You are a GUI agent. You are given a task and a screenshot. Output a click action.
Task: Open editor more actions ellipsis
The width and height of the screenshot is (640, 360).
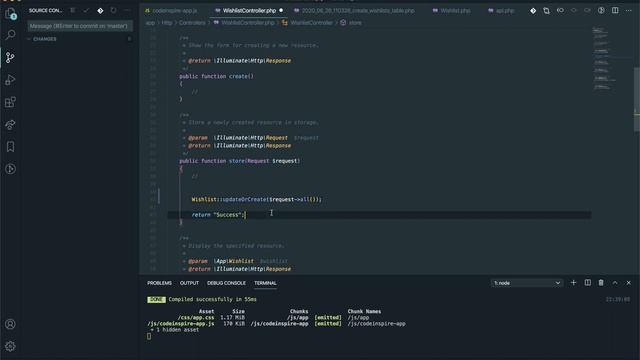[629, 11]
